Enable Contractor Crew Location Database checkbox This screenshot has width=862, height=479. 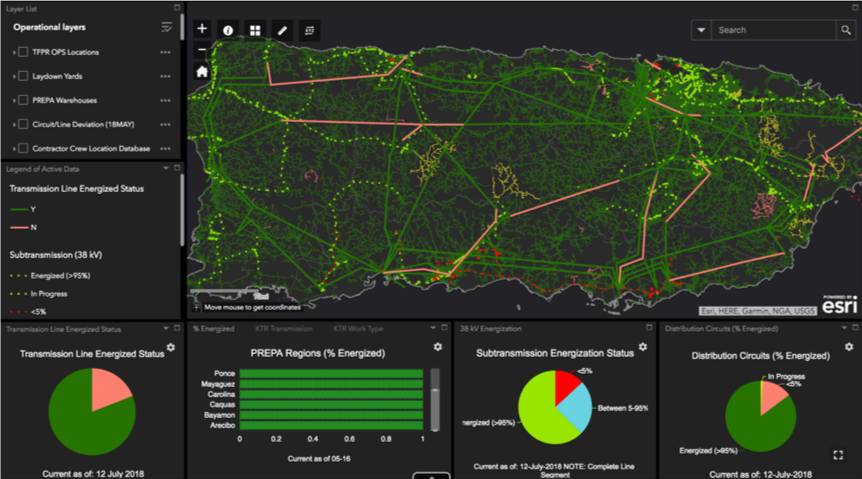[x=23, y=148]
